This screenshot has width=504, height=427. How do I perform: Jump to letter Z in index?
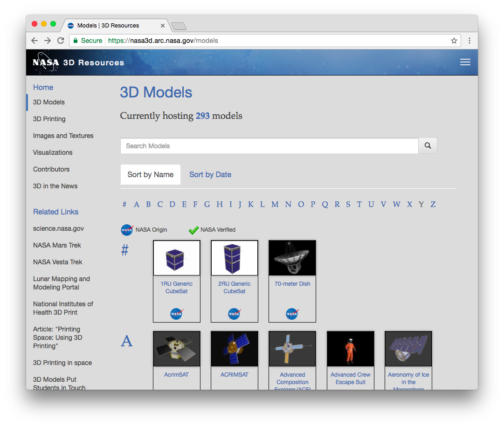pyautogui.click(x=433, y=204)
